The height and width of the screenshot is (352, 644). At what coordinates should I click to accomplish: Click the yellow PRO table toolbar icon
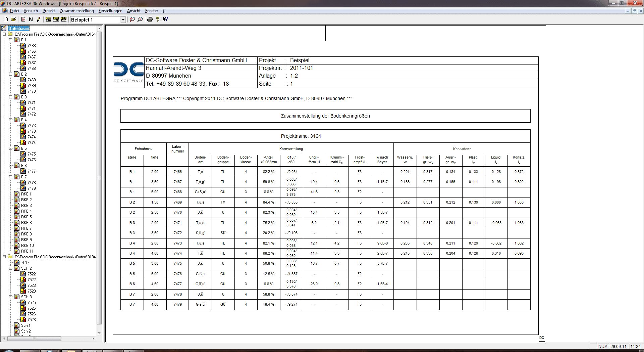click(48, 19)
